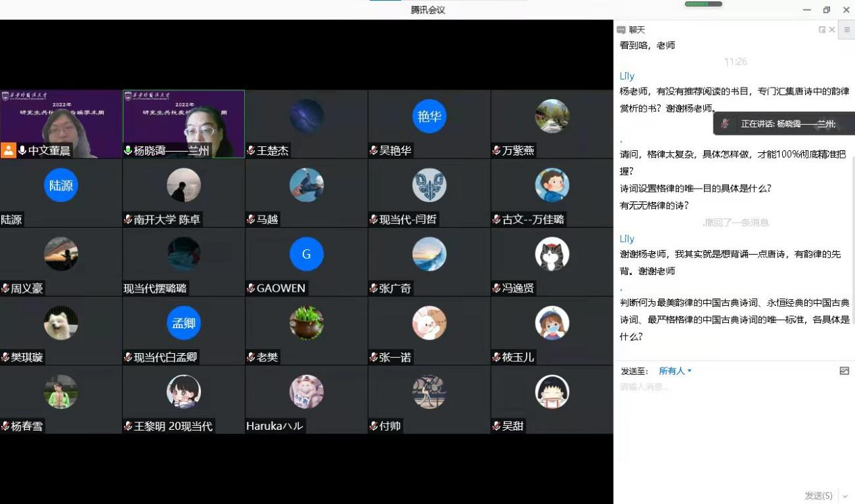Image resolution: width=855 pixels, height=504 pixels.
Task: Expand send options arrow beside 发送(S)
Action: tap(845, 496)
